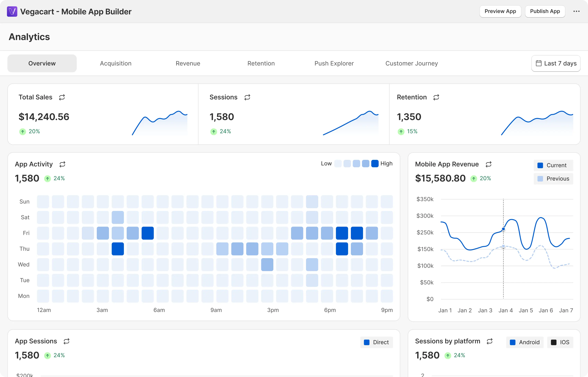Click the Preview App button

500,11
